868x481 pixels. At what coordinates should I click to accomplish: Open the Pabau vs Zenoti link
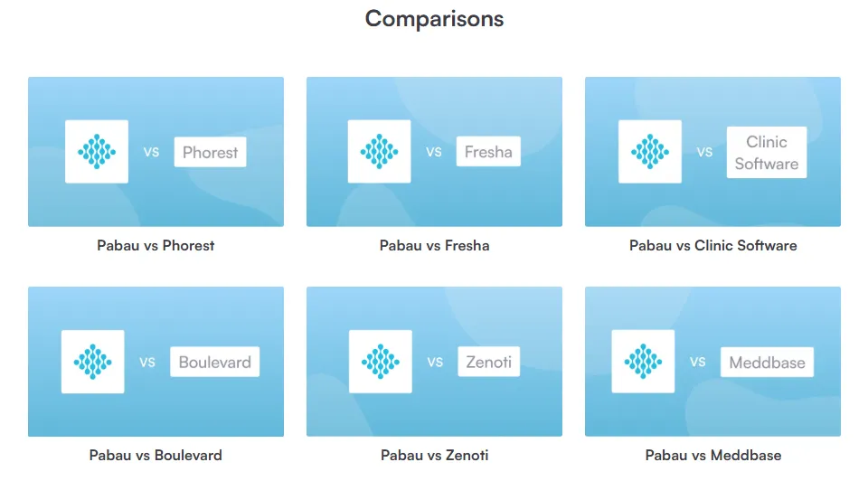[434, 455]
